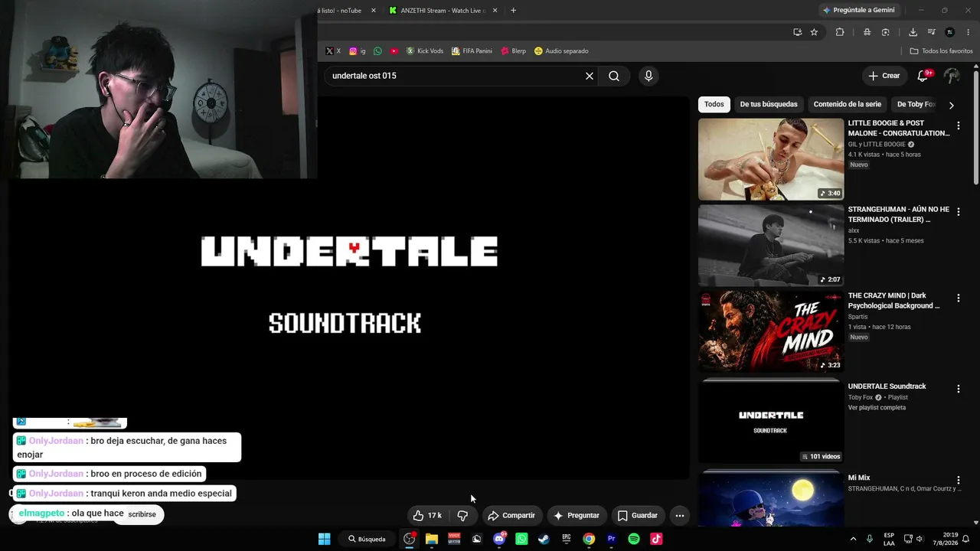Open the Chrome profile avatar
The image size is (980, 551).
click(950, 32)
